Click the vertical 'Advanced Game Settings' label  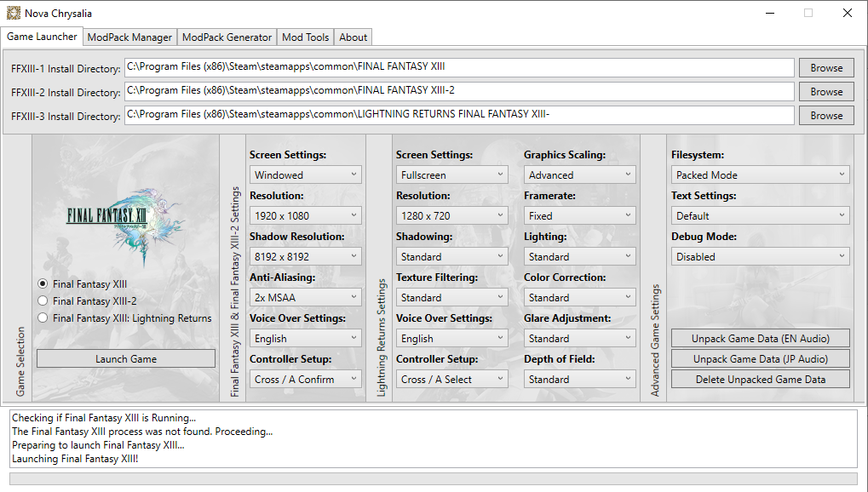coord(655,340)
